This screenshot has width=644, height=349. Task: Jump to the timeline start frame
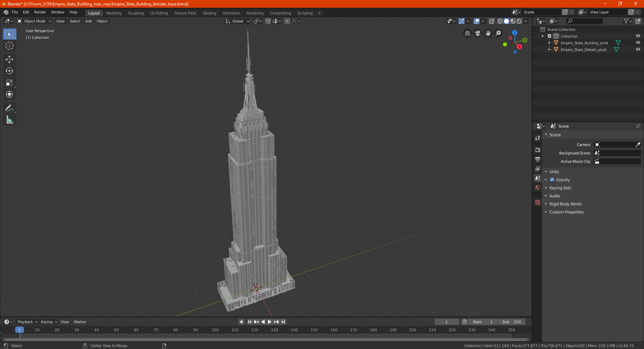coord(250,322)
